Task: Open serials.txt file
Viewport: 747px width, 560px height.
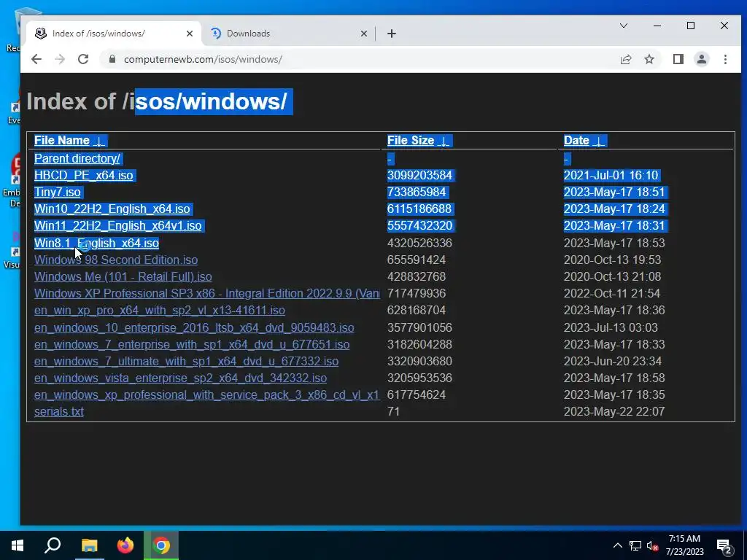Action: tap(58, 411)
